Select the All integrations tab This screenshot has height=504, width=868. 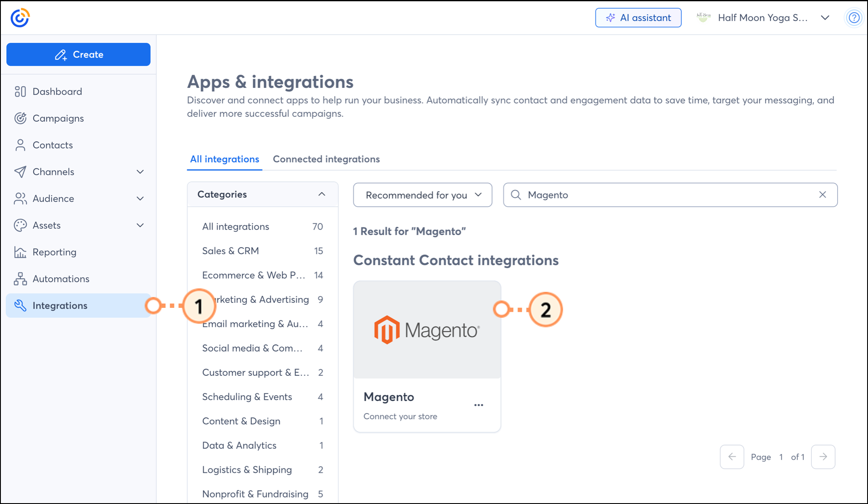click(x=224, y=159)
